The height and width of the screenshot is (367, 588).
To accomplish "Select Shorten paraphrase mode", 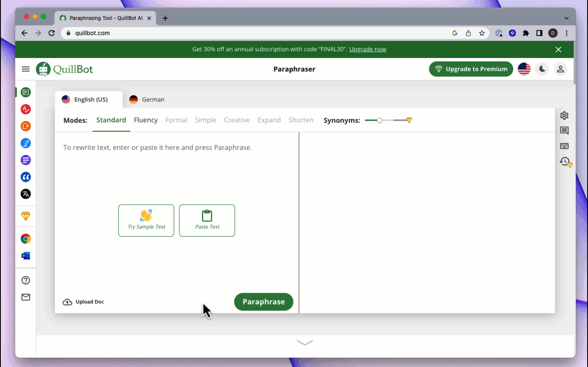I will pos(301,120).
